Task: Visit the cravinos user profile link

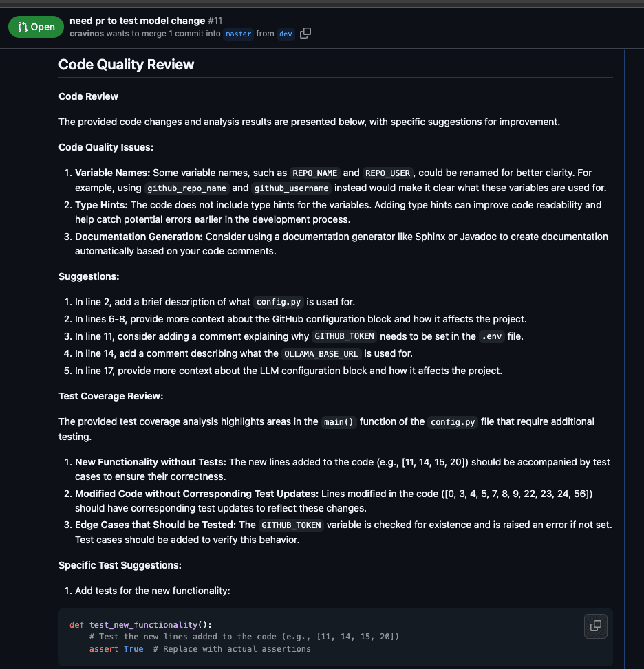Action: (x=87, y=34)
